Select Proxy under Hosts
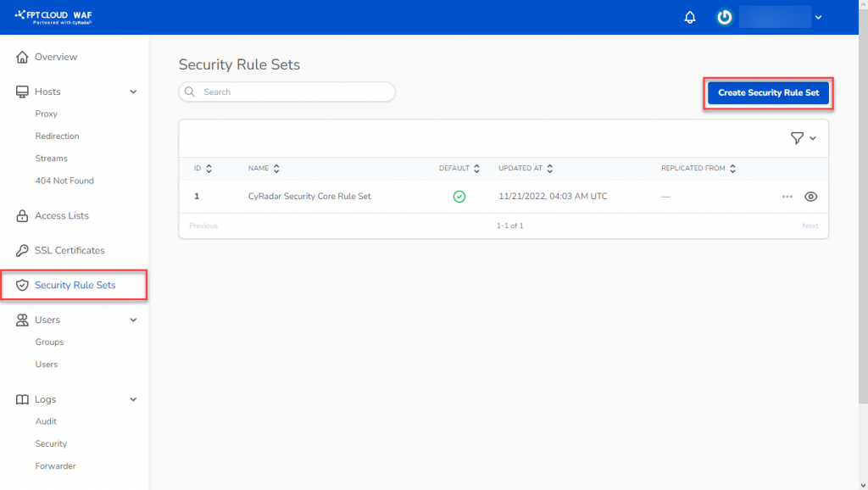Viewport: 868px width, 490px height. (47, 114)
